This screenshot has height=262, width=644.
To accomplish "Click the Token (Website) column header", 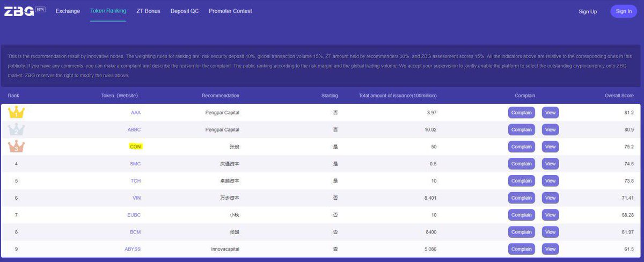I will [x=120, y=96].
